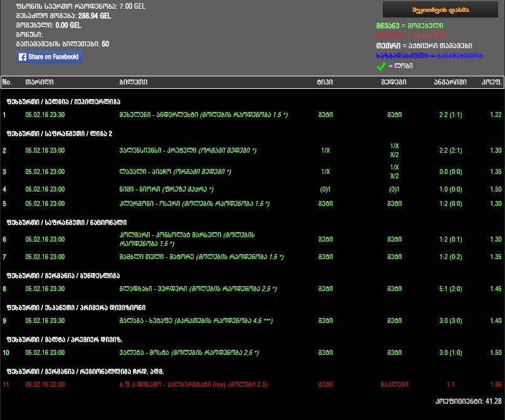Click the No. column header
505x420 pixels.
pos(7,82)
